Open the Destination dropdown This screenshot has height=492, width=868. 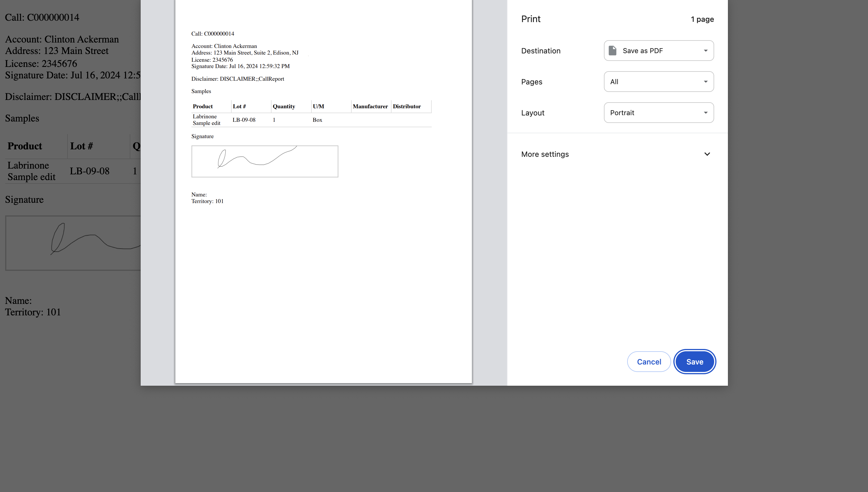pos(658,51)
